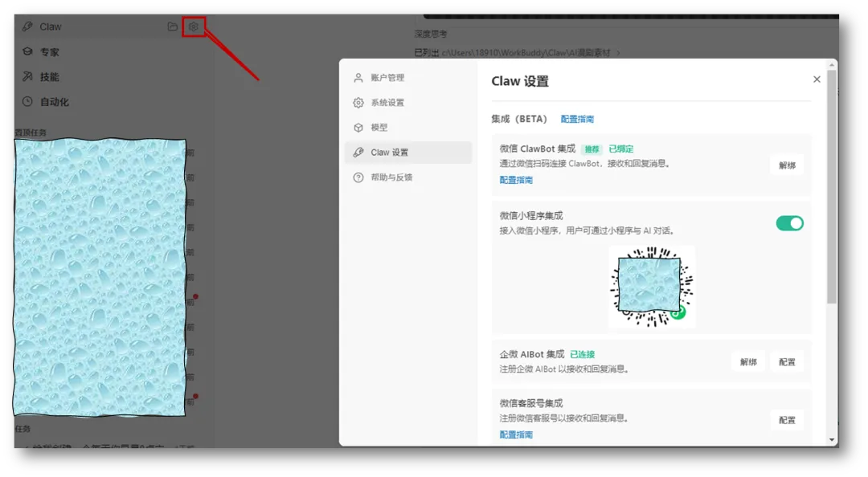Viewport: 868px width, 477px height.
Task: Click the 微信 ClawBot 集成 title
Action: [538, 149]
